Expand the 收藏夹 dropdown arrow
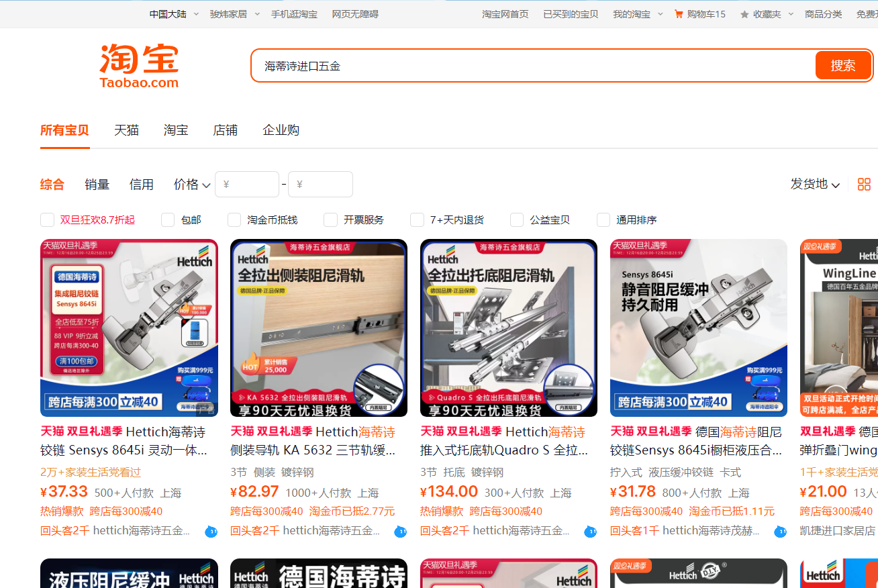878x588 pixels. click(x=791, y=14)
